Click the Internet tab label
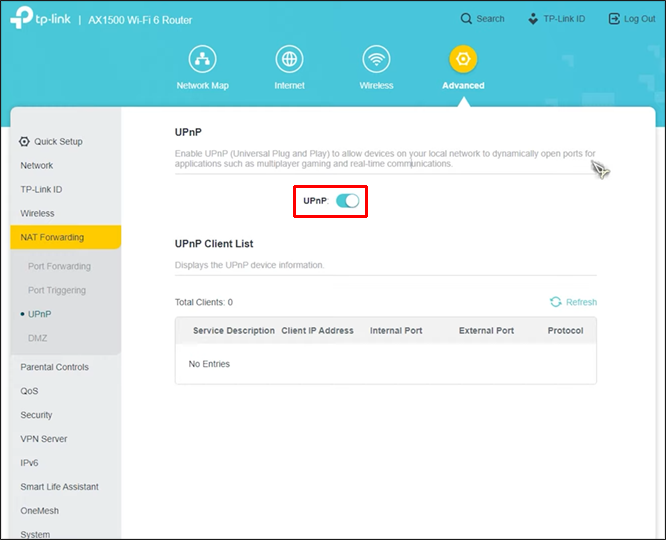The image size is (666, 540). pos(289,85)
